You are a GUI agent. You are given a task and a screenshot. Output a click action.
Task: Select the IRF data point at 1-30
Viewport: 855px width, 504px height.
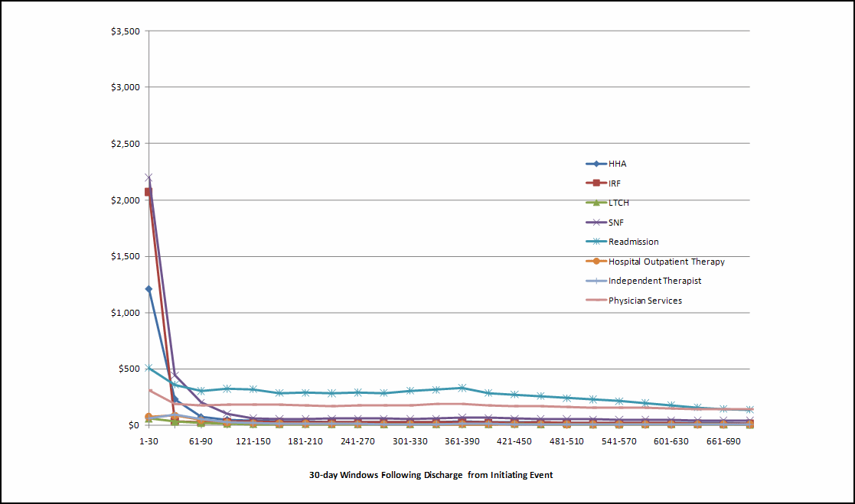tap(148, 192)
